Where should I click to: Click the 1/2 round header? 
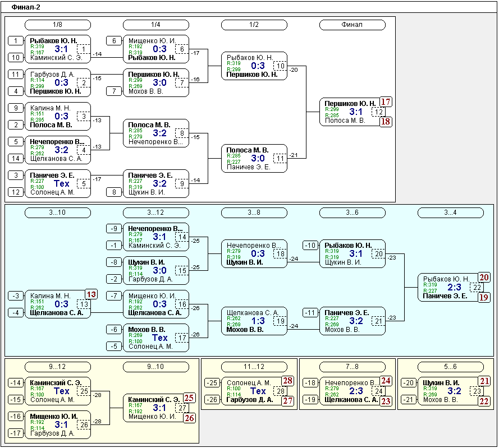pyautogui.click(x=254, y=25)
